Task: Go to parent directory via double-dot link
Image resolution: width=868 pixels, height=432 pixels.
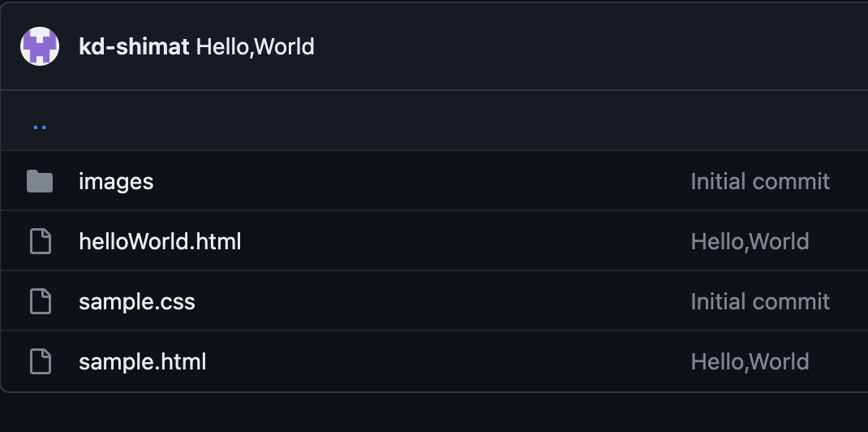Action: pos(39,126)
